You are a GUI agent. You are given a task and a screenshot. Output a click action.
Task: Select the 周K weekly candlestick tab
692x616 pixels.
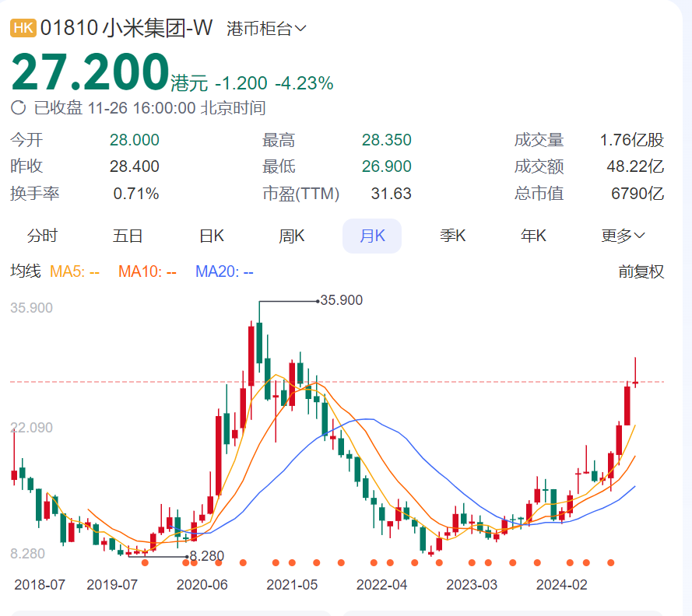pyautogui.click(x=292, y=236)
